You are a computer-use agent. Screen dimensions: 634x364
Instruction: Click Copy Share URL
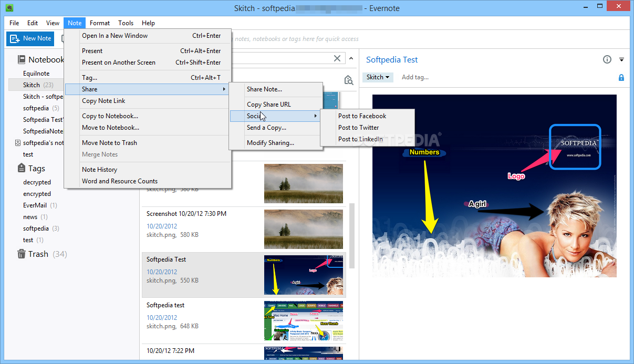pyautogui.click(x=276, y=105)
